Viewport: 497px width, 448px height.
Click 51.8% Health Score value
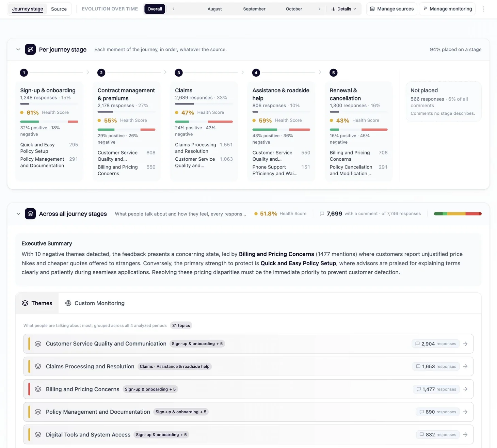click(x=268, y=214)
